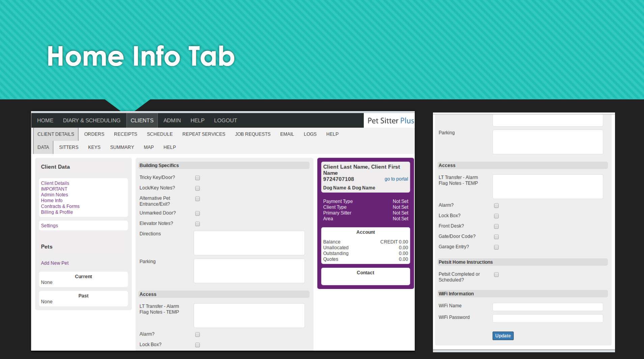Image resolution: width=644 pixels, height=359 pixels.
Task: Select the CLIENTS menu item
Action: click(142, 121)
